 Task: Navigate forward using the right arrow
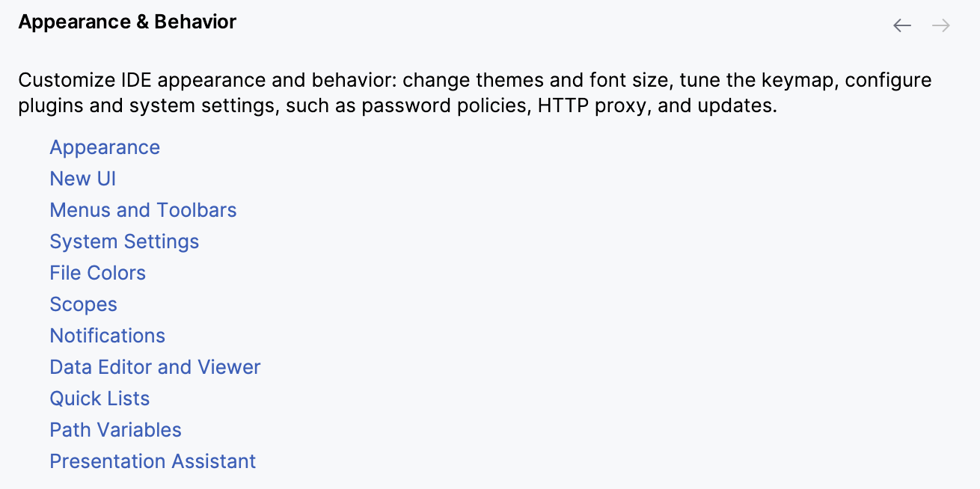[x=940, y=25]
